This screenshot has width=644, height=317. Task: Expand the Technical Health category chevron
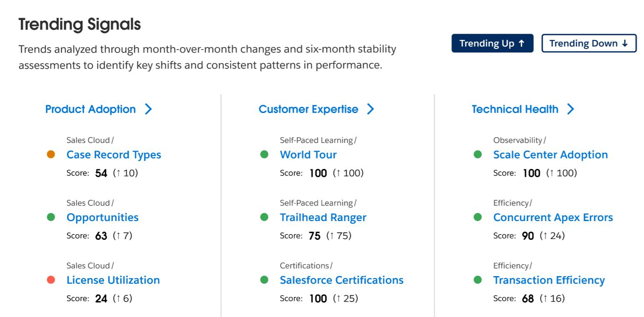point(571,109)
